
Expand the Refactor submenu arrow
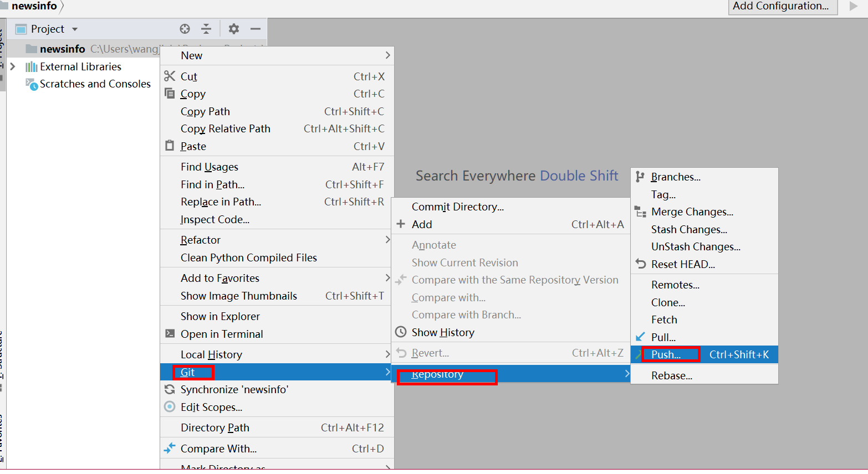[x=387, y=240]
